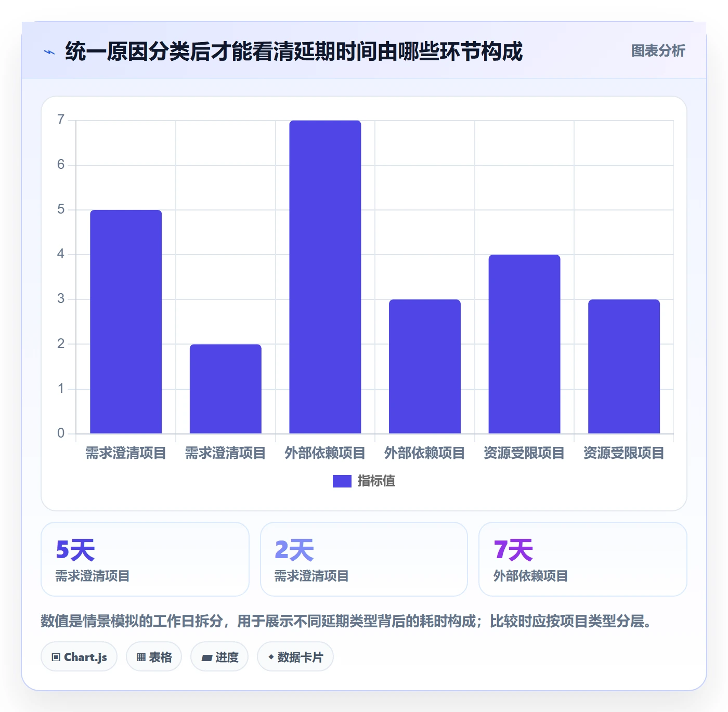Select the 表格 tag chip
The image size is (728, 712).
tap(154, 657)
